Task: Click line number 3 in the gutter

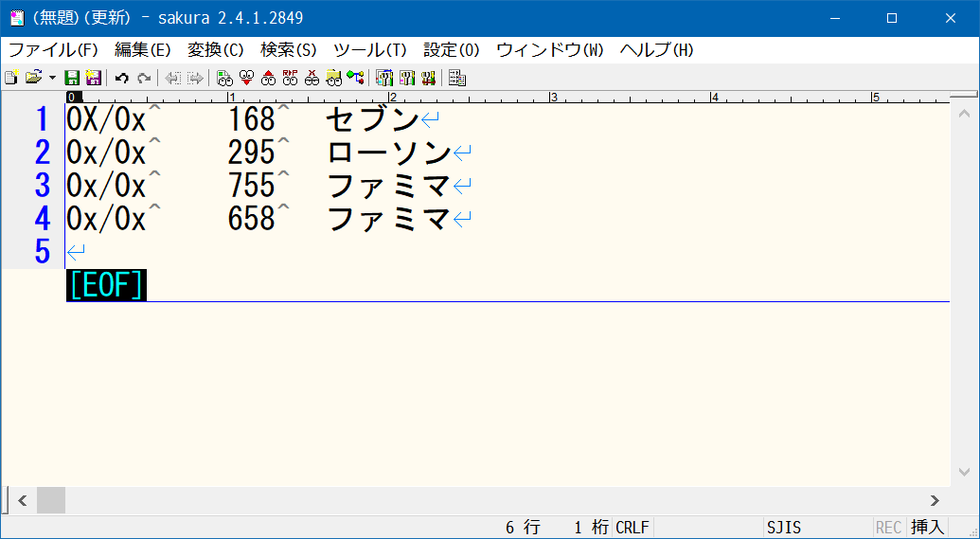Action: coord(42,185)
